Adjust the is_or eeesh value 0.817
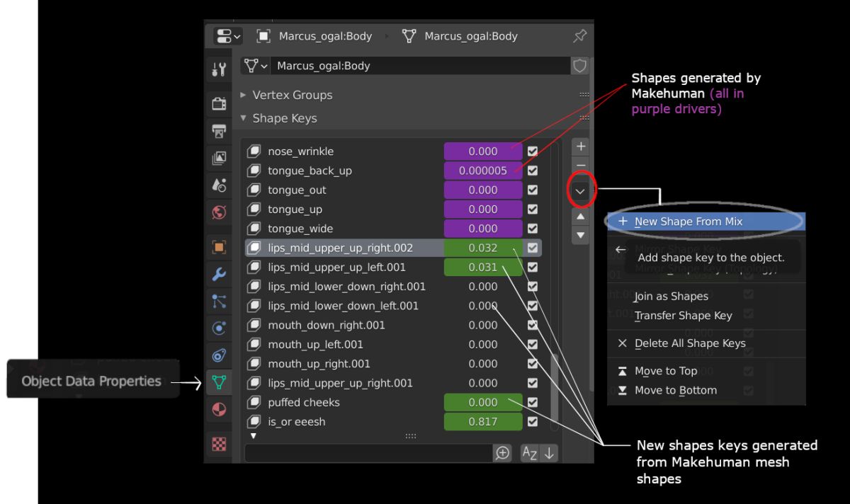 tap(483, 422)
